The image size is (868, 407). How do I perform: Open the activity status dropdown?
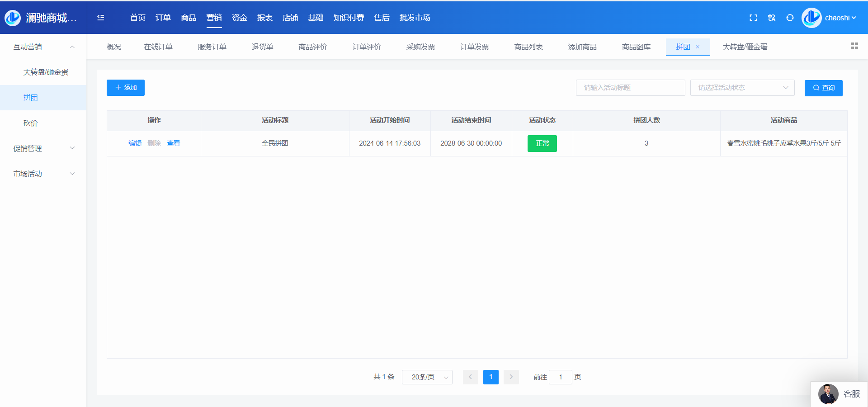pos(742,88)
